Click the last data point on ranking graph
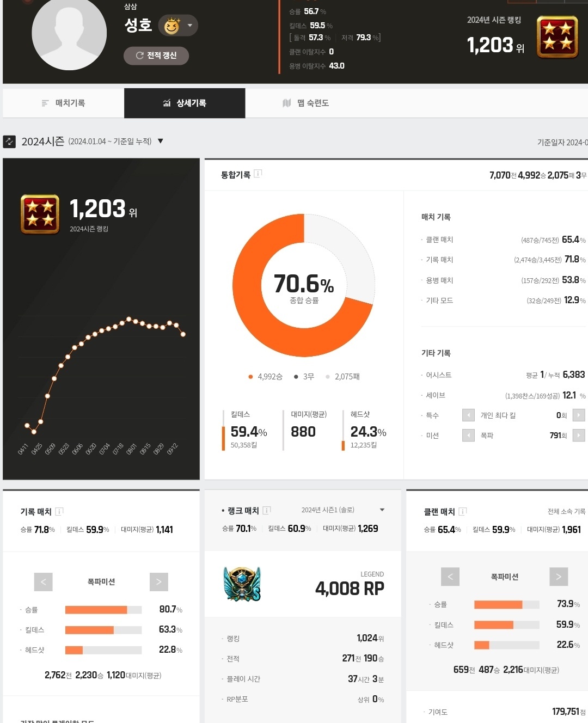The image size is (588, 723). tap(183, 334)
